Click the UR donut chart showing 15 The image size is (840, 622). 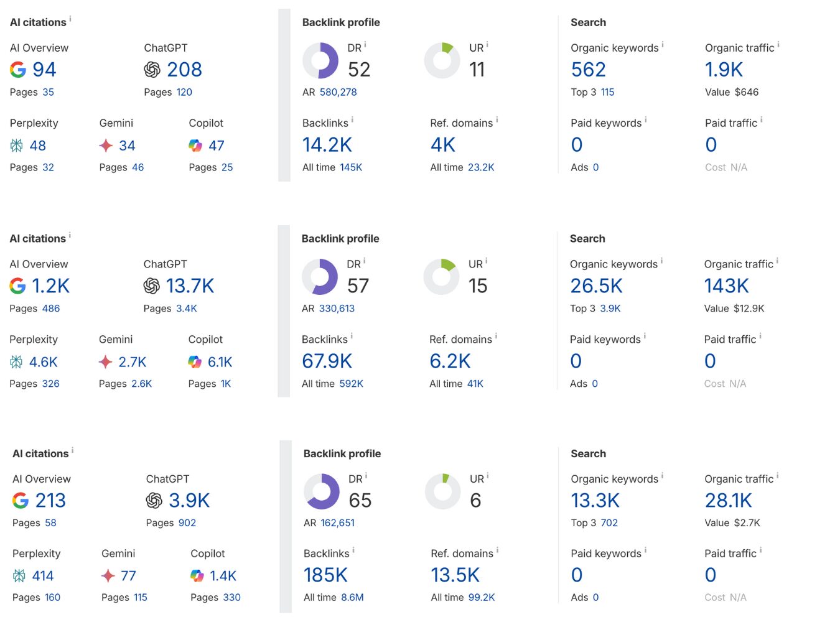441,277
